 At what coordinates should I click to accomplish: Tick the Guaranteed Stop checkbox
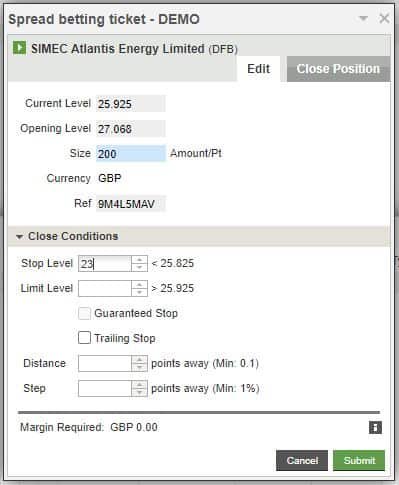(84, 313)
